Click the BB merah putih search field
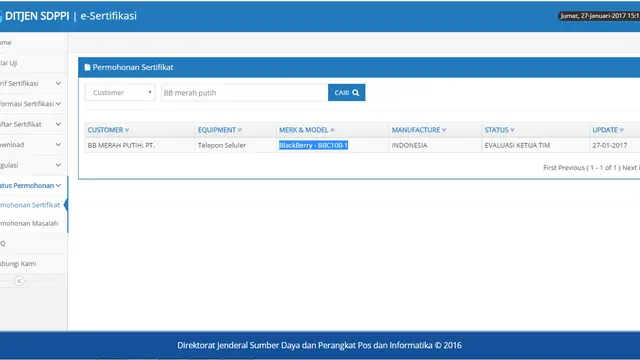640x360 pixels. 244,93
